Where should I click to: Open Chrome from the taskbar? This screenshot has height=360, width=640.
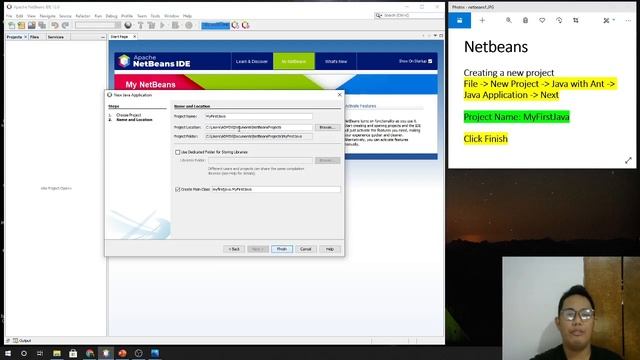(90, 353)
